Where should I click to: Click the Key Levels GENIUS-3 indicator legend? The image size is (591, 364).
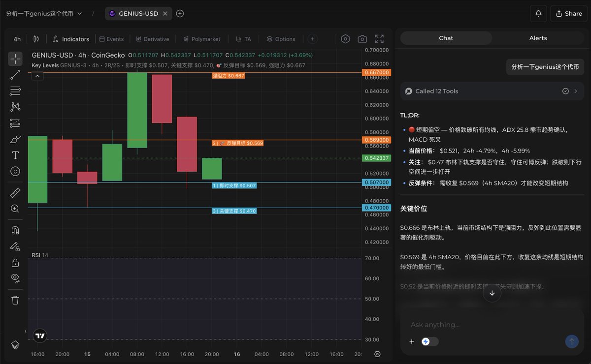coord(168,65)
